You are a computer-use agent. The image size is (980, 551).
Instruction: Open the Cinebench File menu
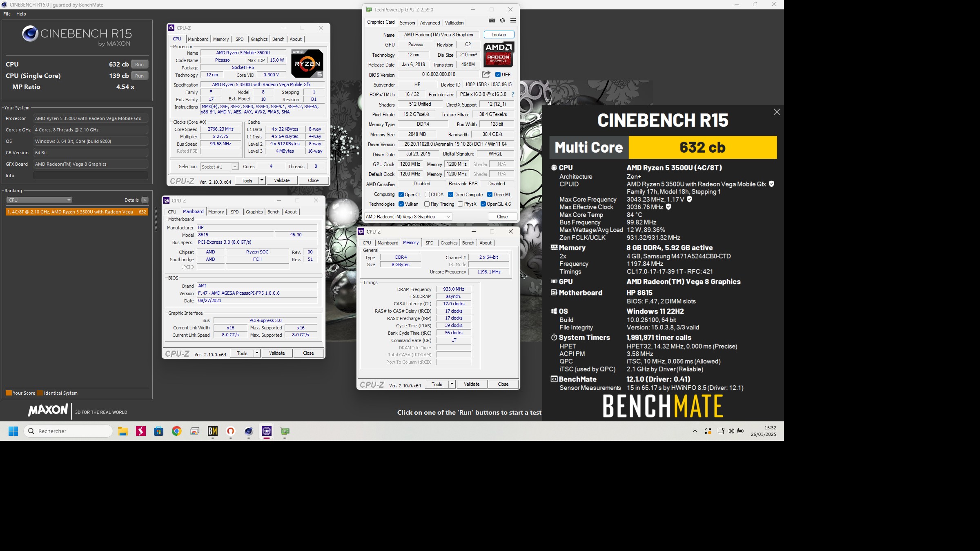click(7, 14)
